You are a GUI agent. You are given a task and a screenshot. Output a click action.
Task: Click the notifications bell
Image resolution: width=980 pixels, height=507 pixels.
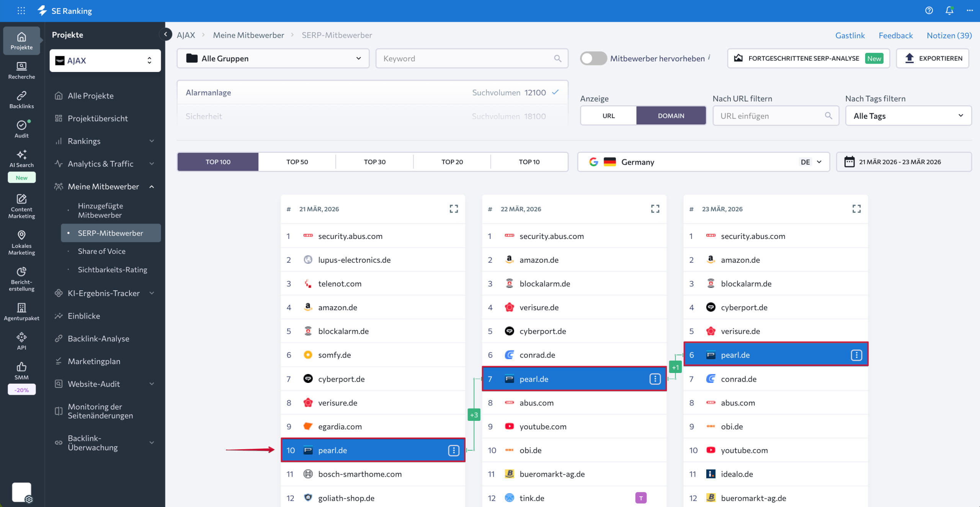[949, 10]
